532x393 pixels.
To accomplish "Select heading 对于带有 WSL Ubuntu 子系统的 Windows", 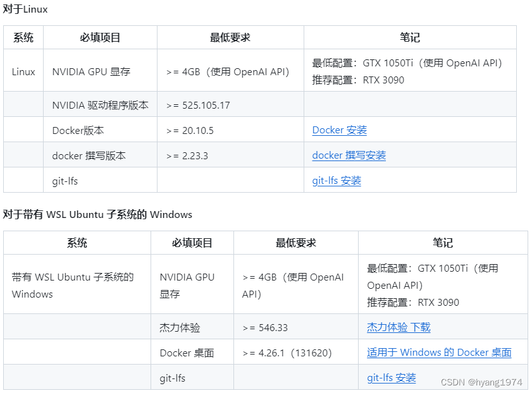I will [97, 214].
